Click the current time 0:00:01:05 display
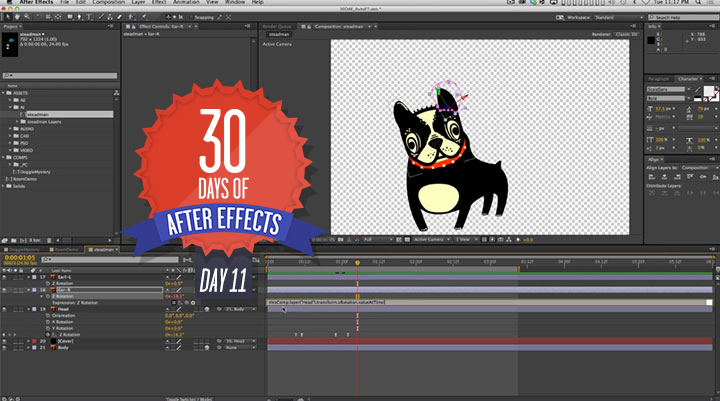 pos(19,258)
